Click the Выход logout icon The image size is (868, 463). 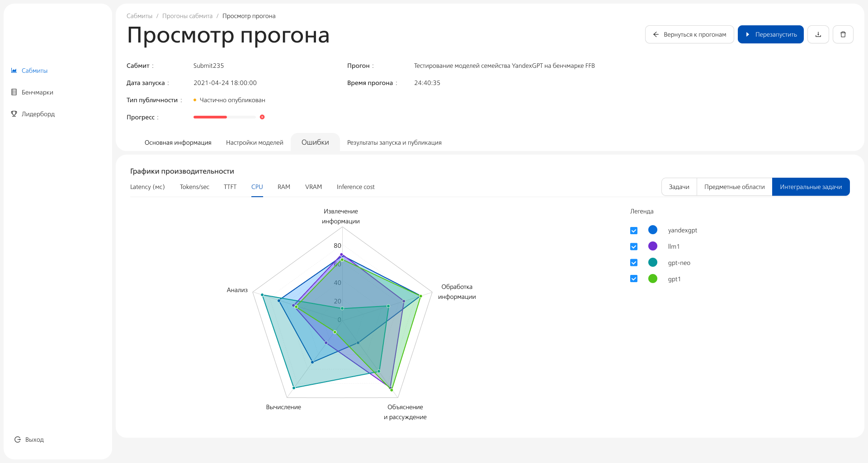tap(18, 439)
